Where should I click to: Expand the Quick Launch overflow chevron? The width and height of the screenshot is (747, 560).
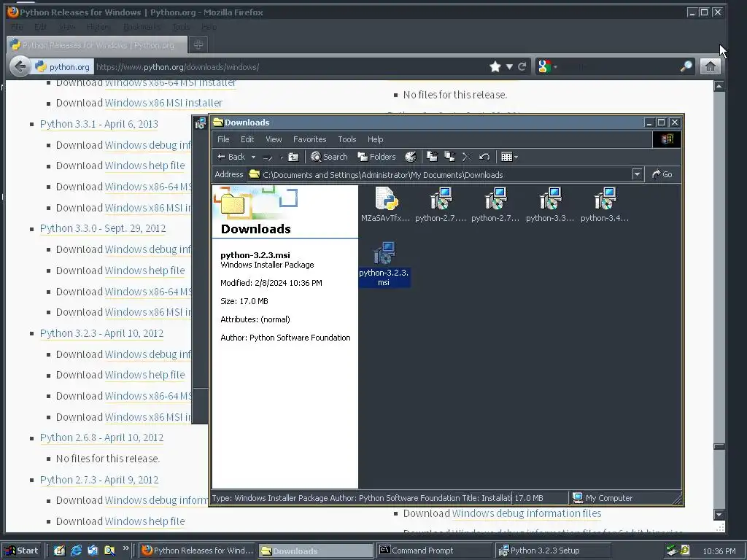coord(125,548)
